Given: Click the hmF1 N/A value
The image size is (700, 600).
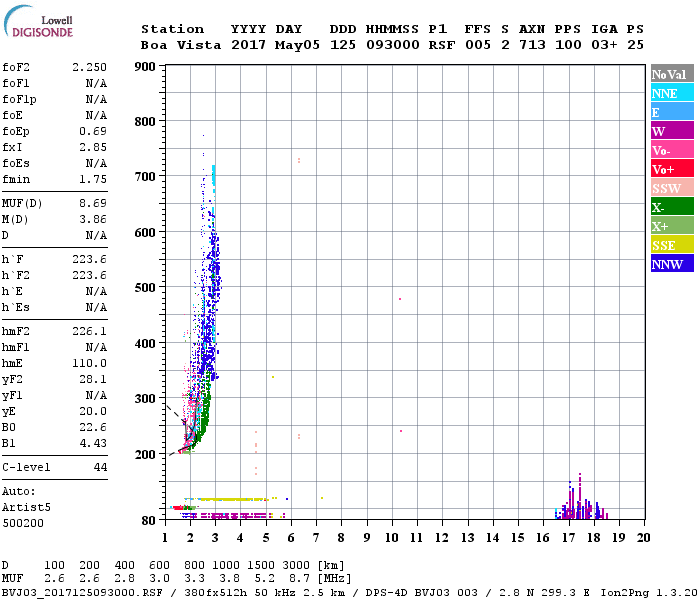Looking at the screenshot, I should [96, 347].
